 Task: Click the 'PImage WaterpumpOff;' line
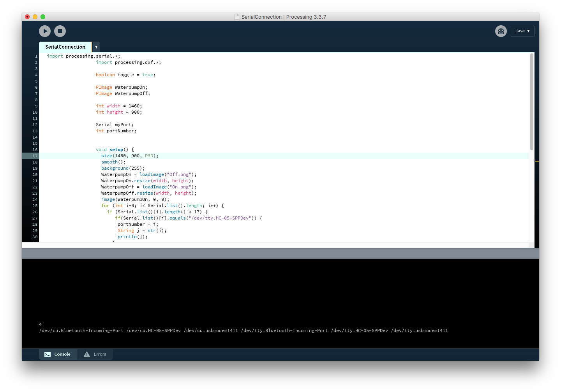123,93
